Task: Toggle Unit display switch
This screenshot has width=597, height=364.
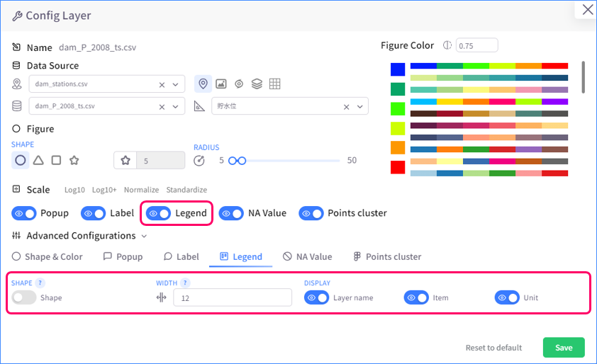Action: point(507,297)
